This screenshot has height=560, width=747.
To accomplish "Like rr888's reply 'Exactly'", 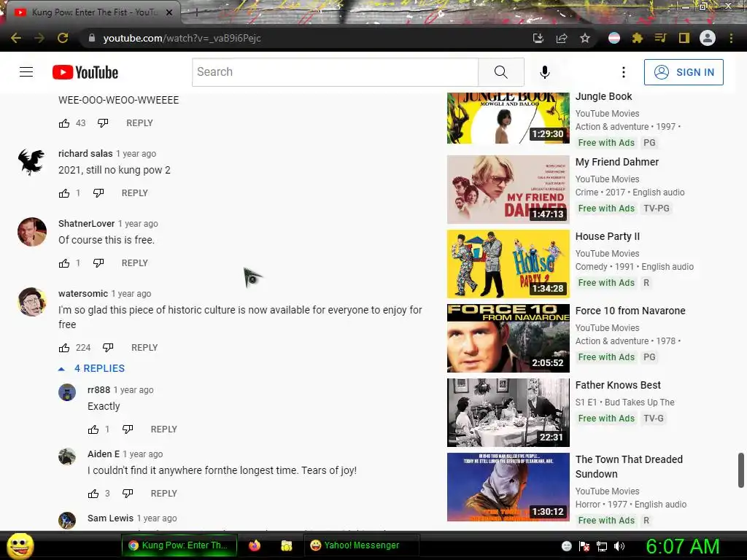I will [93, 429].
